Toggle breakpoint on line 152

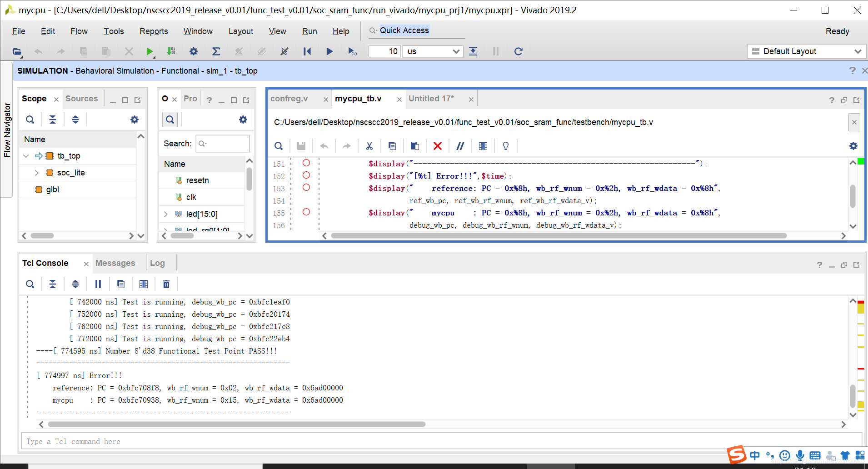coord(306,175)
